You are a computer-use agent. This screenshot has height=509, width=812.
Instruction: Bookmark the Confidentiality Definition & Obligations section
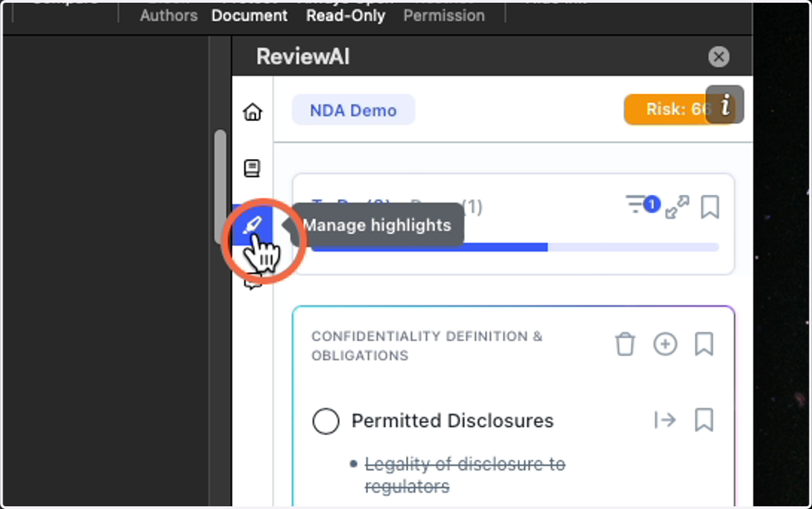[704, 345]
